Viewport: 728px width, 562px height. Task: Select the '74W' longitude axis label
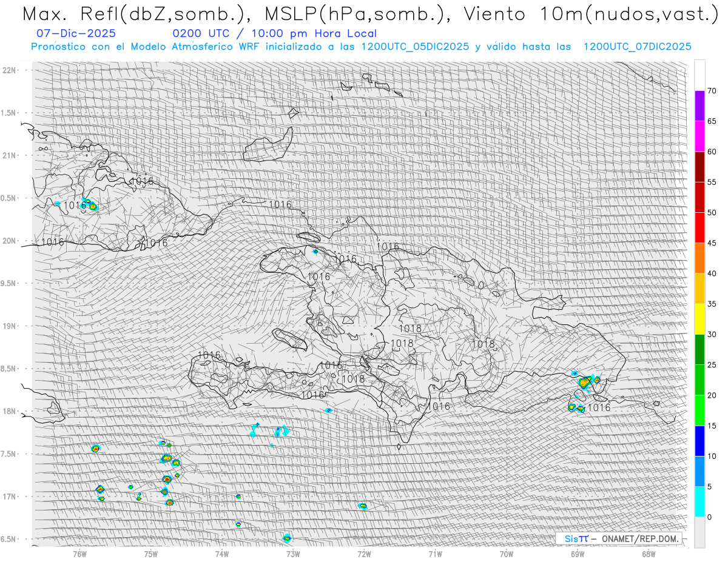click(221, 554)
